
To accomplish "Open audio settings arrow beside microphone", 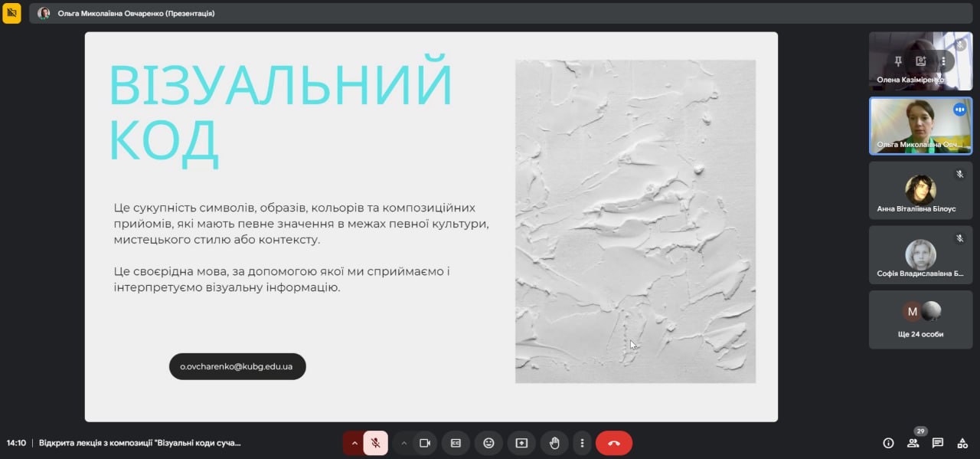I will click(354, 443).
